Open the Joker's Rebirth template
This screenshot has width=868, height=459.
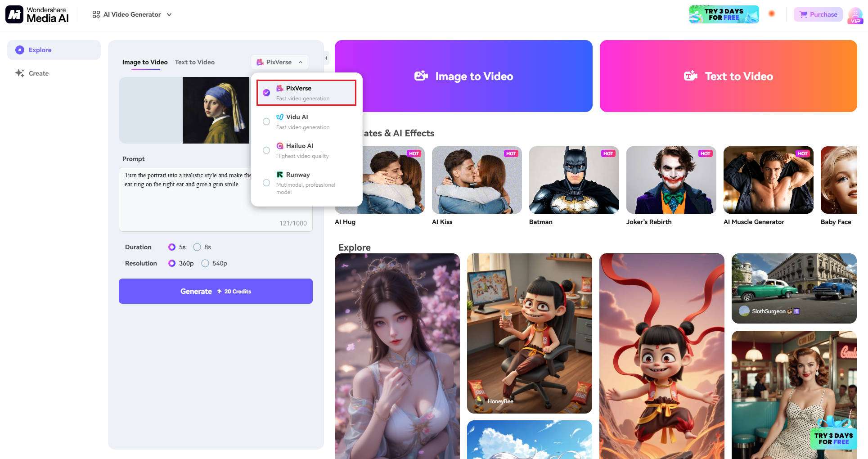[671, 180]
